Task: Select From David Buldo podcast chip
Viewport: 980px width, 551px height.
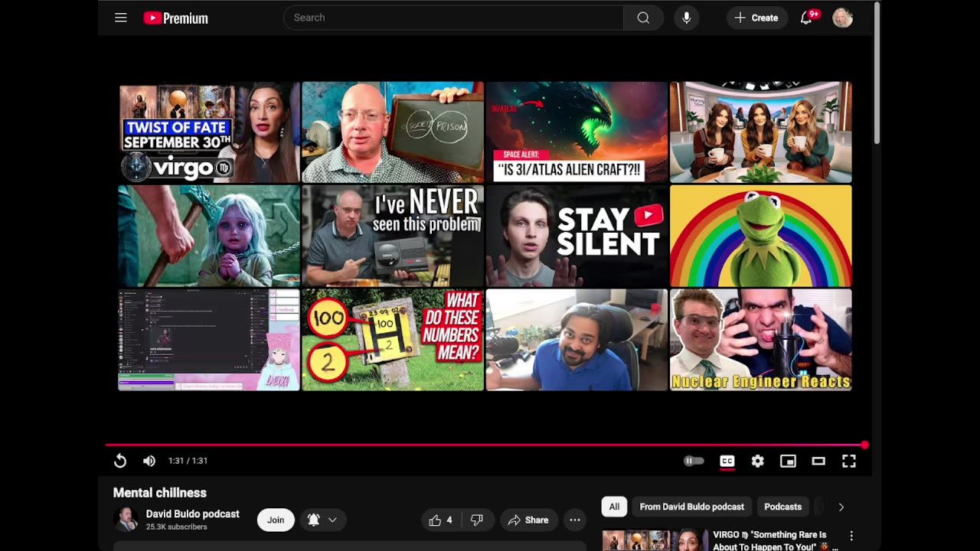Action: 692,507
